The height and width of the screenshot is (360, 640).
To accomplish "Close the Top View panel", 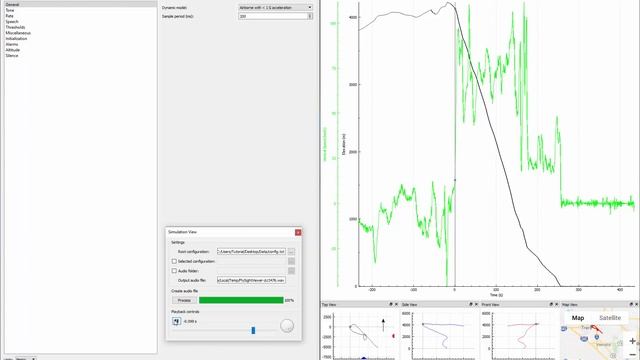I will (396, 304).
